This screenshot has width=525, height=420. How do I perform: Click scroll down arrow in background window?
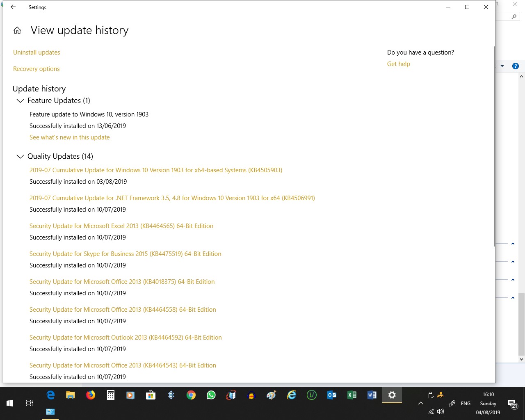[522, 359]
